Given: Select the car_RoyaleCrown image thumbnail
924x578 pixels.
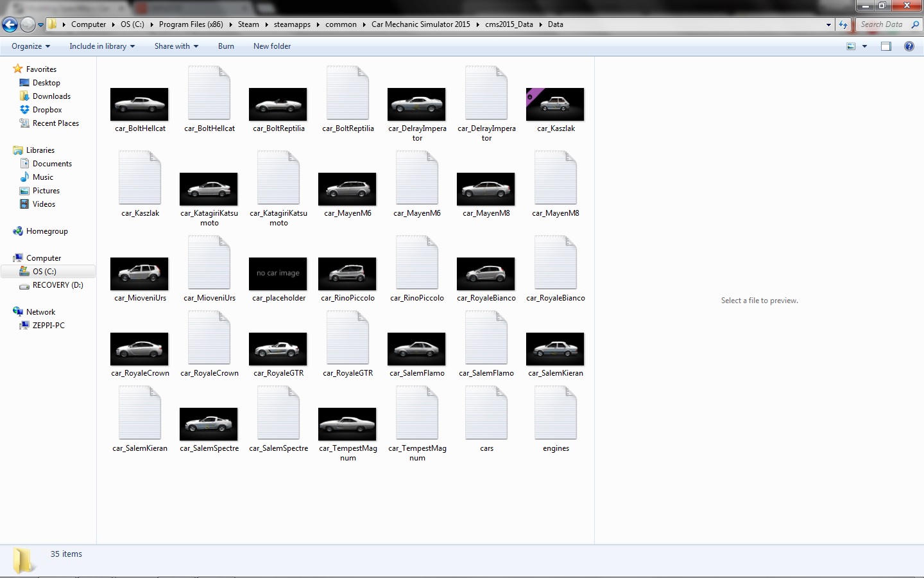Looking at the screenshot, I should click(x=139, y=349).
